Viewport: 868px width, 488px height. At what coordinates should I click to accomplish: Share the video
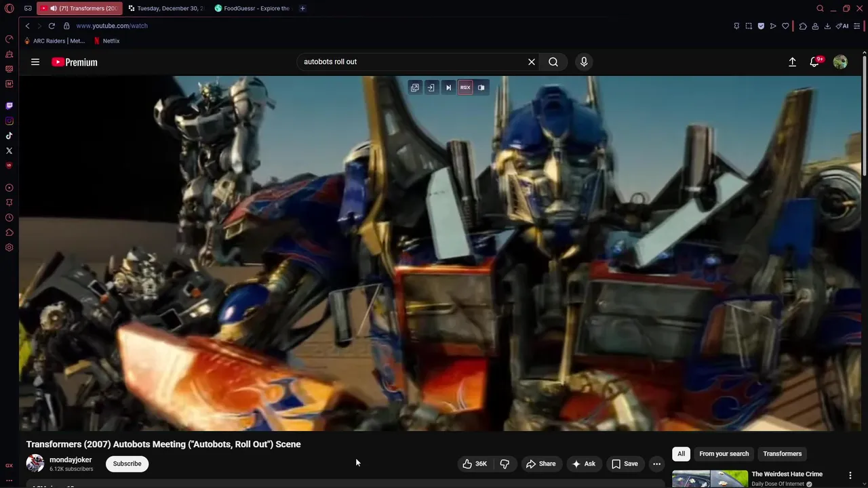[x=540, y=464]
